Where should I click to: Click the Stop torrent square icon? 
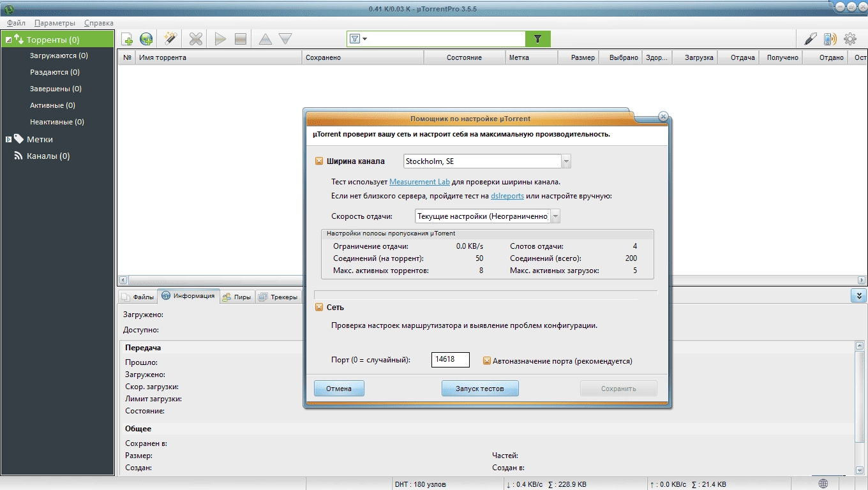(x=241, y=40)
